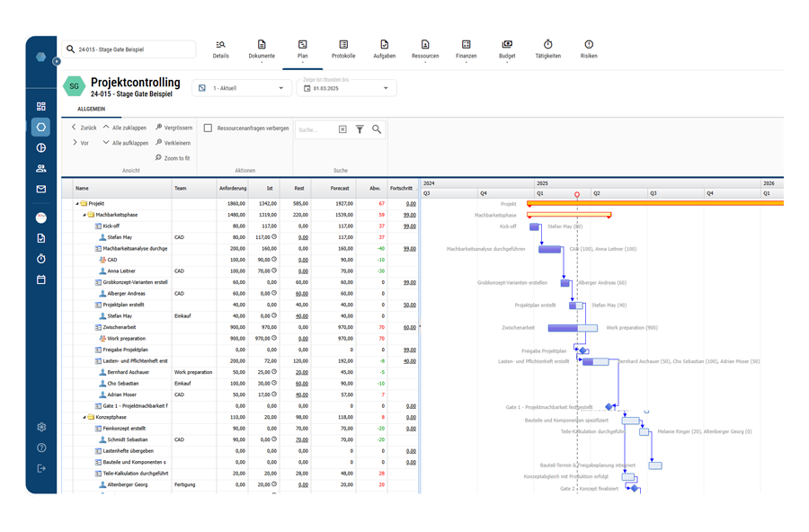Image resolution: width=809 pixels, height=532 pixels.
Task: Open the Finanzen tab icon
Action: [x=466, y=45]
